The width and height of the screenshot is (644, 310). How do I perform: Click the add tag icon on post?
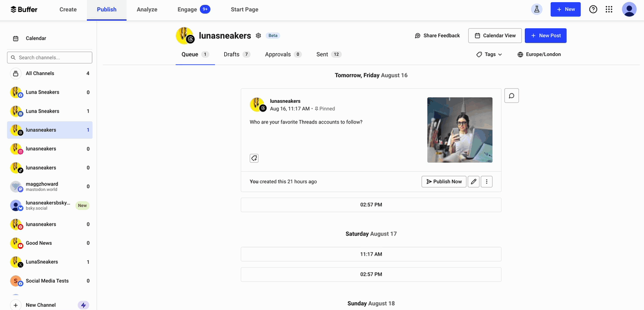pyautogui.click(x=254, y=158)
